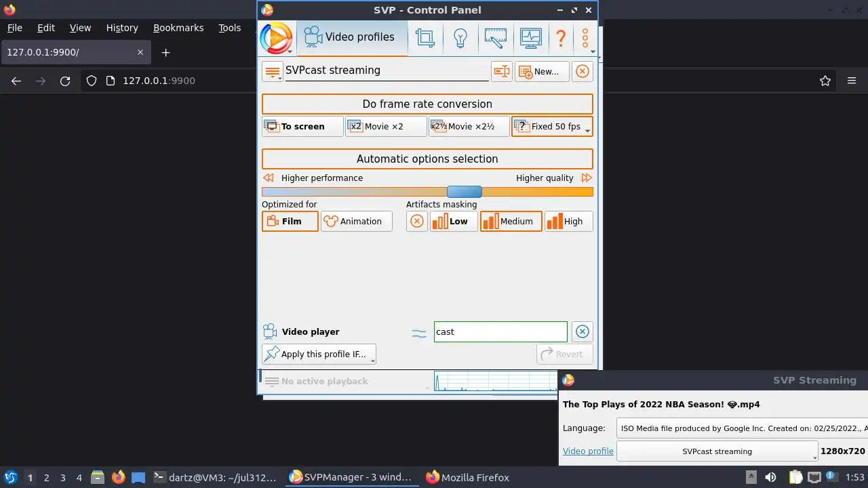The height and width of the screenshot is (488, 868).
Task: Set artifacts masking to High
Action: point(568,222)
